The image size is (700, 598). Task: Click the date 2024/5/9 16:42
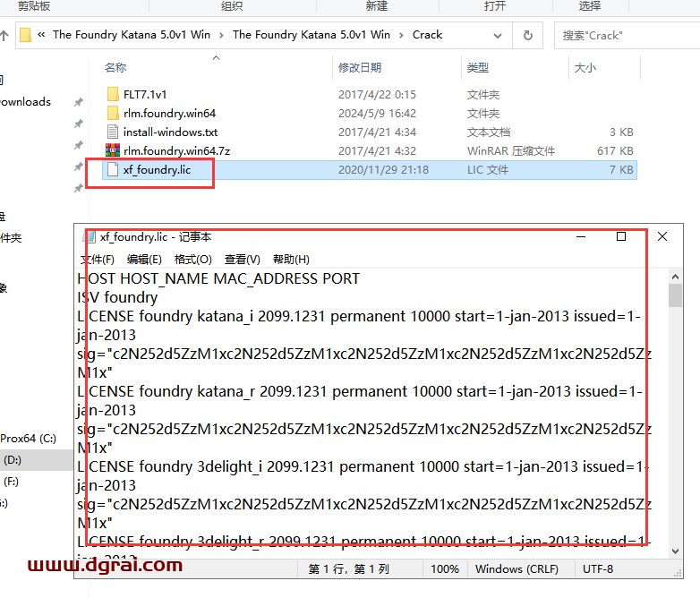[377, 114]
